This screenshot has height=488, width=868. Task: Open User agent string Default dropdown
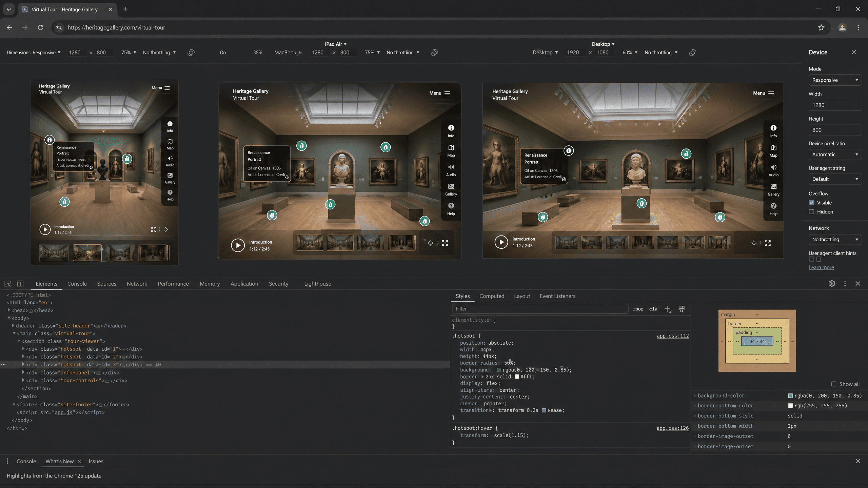[835, 179]
